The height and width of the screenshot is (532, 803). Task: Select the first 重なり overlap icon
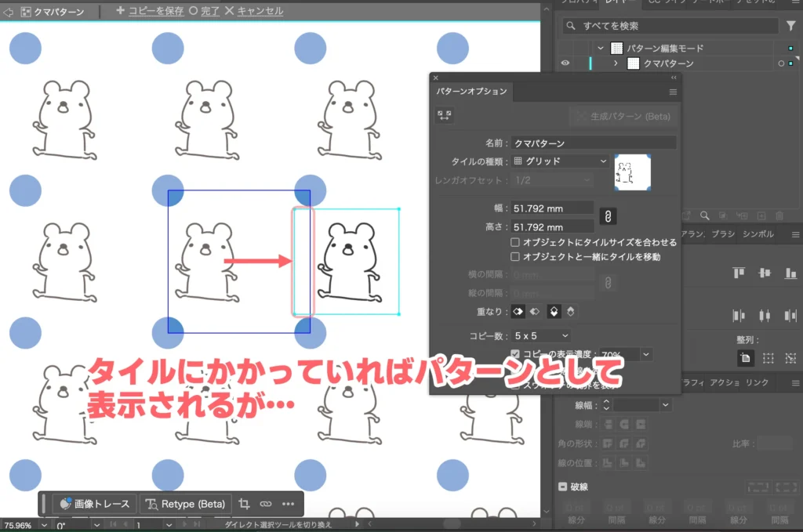click(520, 309)
